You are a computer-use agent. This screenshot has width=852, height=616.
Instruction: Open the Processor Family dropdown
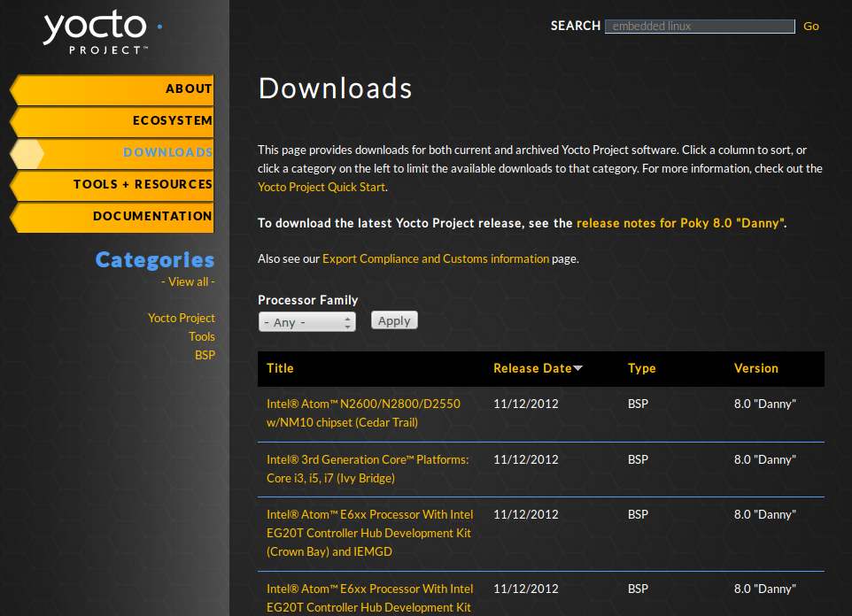[x=306, y=322]
